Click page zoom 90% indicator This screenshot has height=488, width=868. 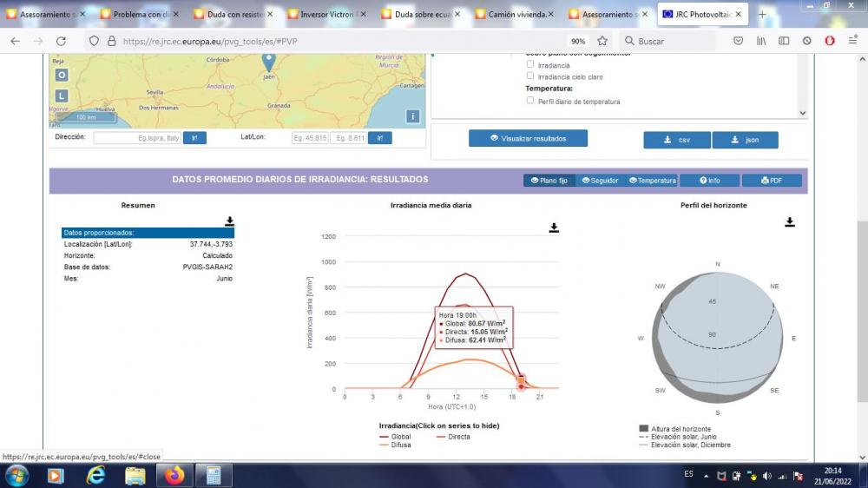578,42
